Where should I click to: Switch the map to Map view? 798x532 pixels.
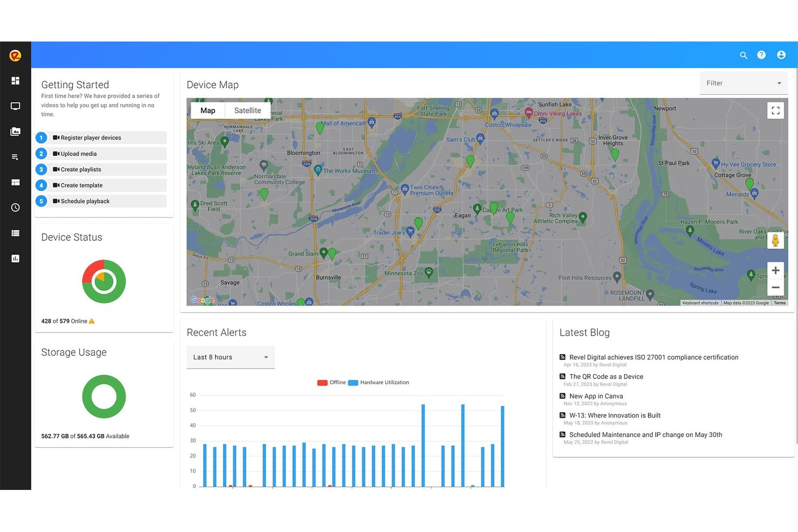[x=208, y=110]
